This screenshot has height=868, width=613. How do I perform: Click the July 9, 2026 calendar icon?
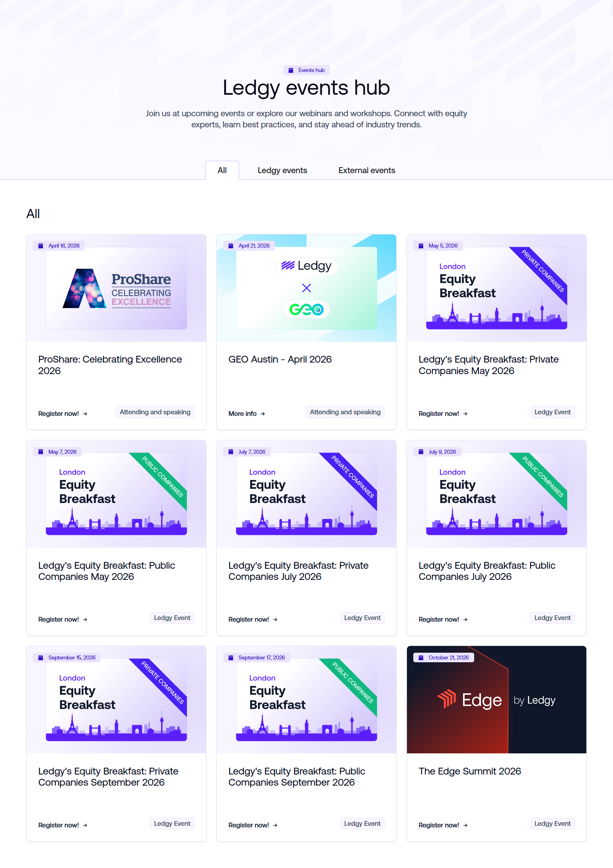coord(421,452)
